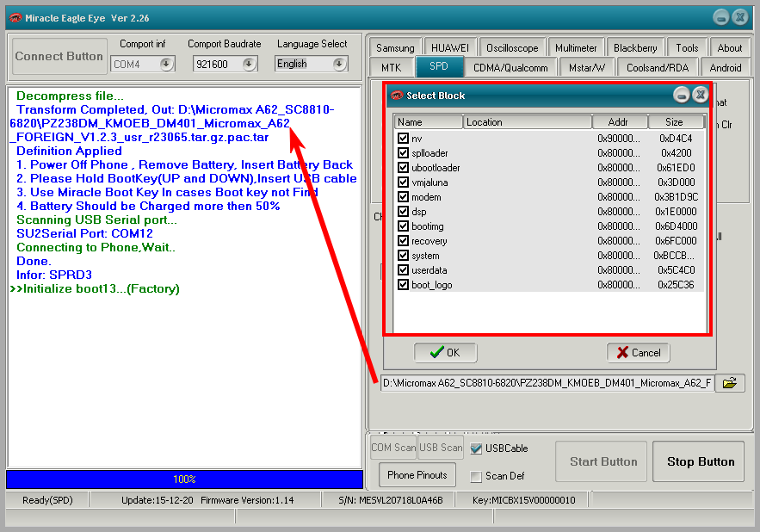Switch to the Blackberry tab

point(635,48)
